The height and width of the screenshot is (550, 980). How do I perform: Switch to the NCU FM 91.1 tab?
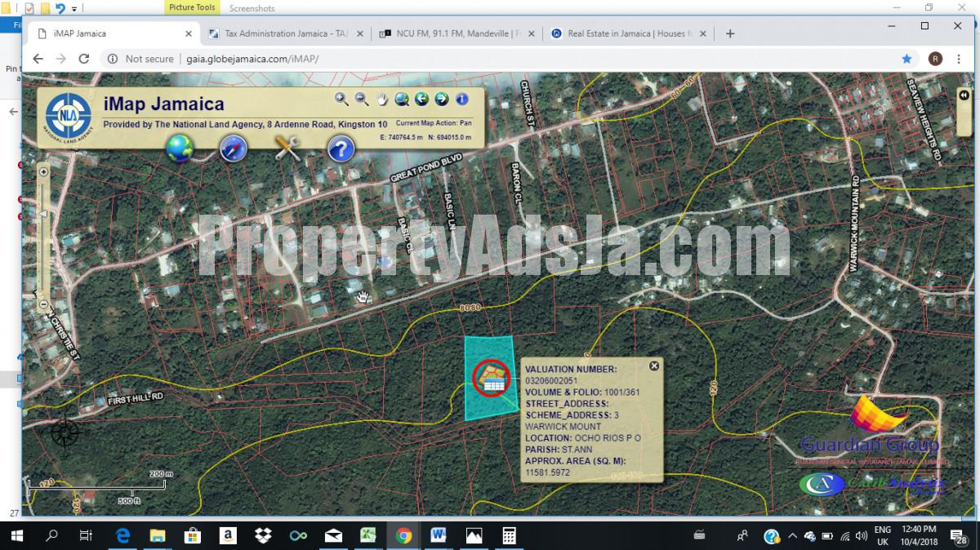tap(453, 33)
